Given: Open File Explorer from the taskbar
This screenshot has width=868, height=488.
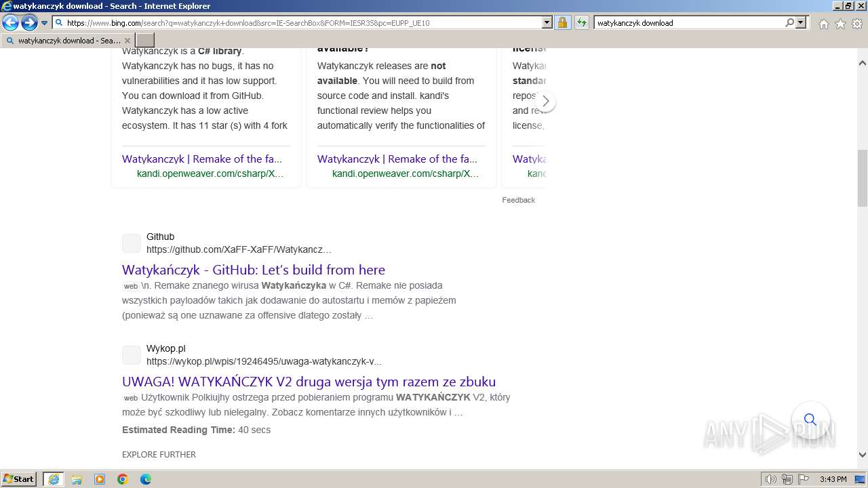Looking at the screenshot, I should 77,479.
